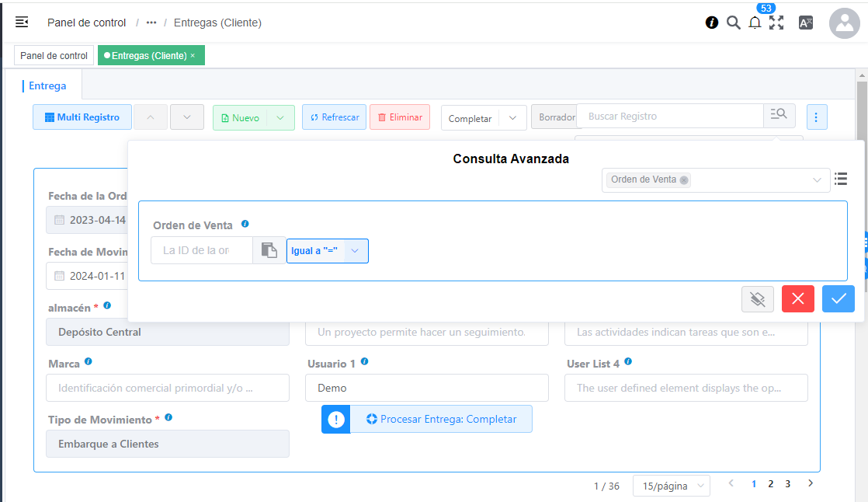Open the 15/página page size dropdown
The image size is (868, 502).
(x=671, y=486)
